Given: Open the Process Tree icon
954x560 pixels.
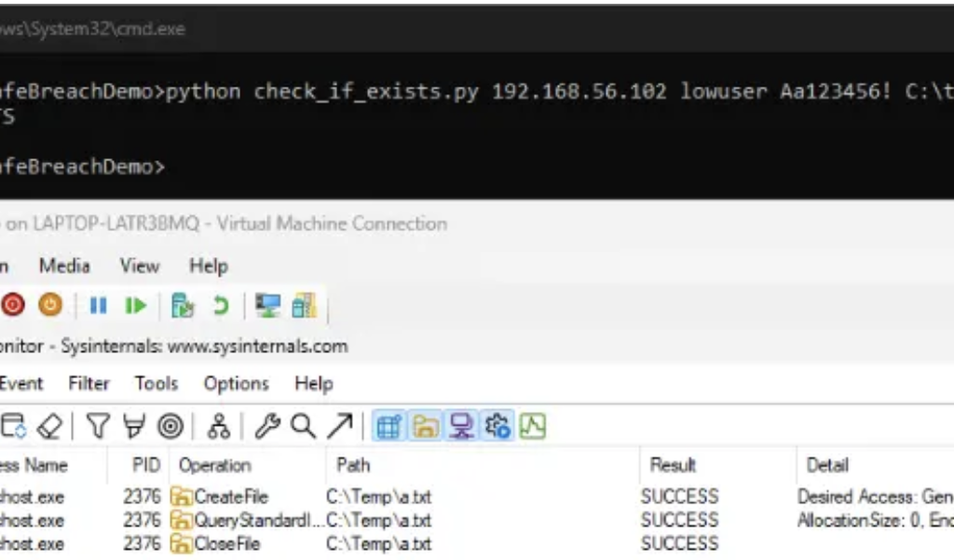Looking at the screenshot, I should 219,427.
